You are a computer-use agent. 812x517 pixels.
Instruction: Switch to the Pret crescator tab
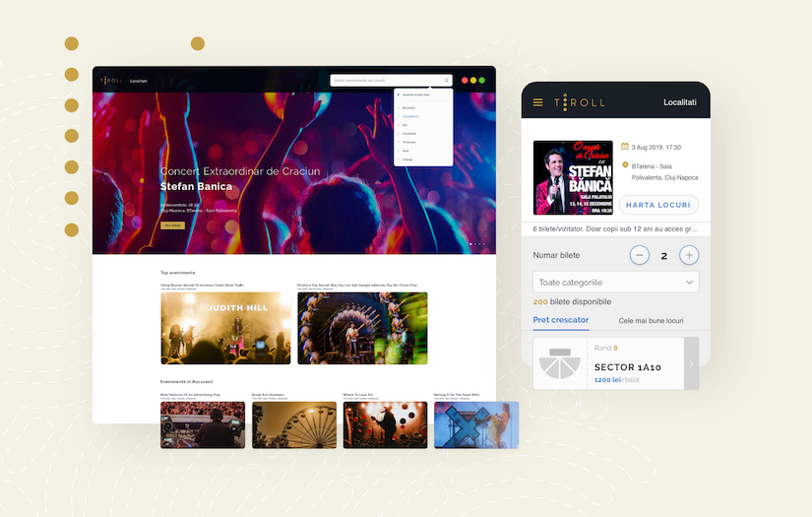tap(561, 320)
